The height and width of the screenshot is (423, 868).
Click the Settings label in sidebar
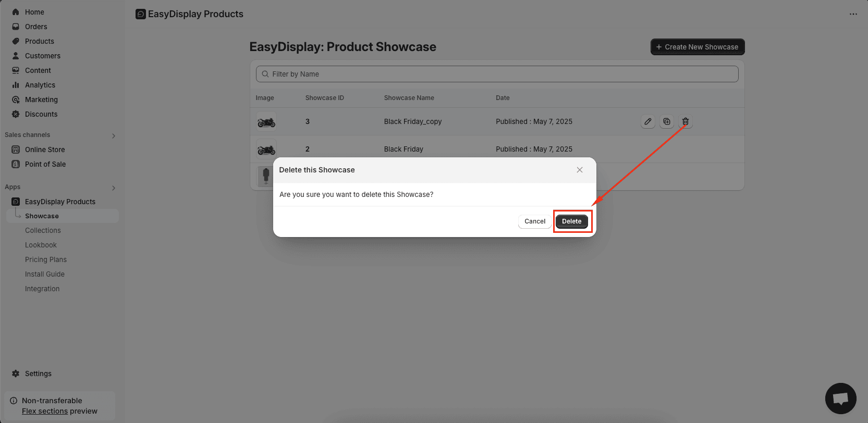[x=38, y=374]
